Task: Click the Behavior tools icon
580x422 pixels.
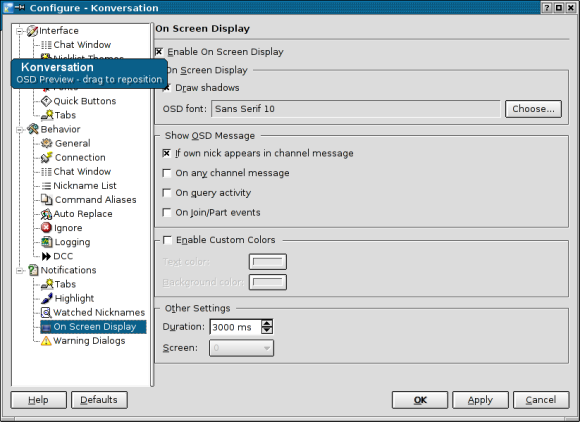Action: pos(33,129)
